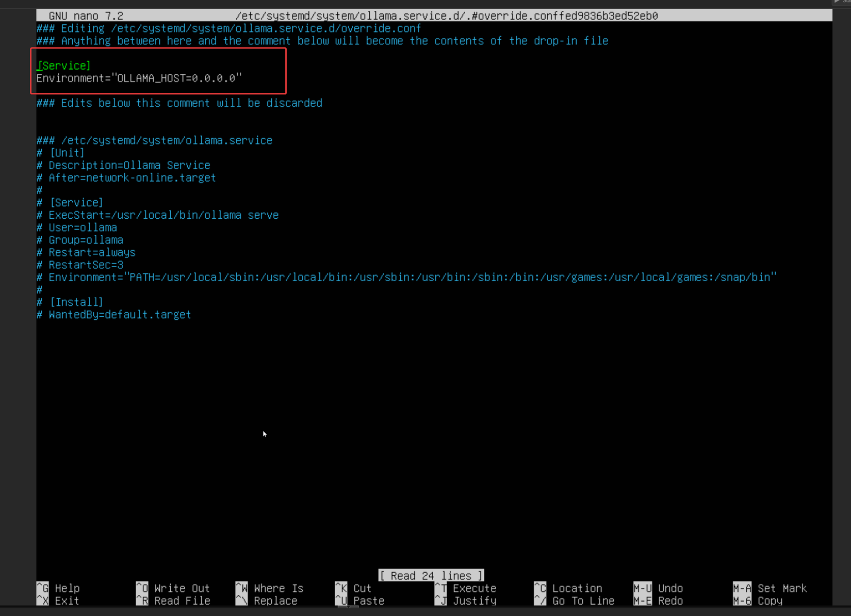Click the ^X Exit shortcut
The image size is (851, 616).
point(58,601)
